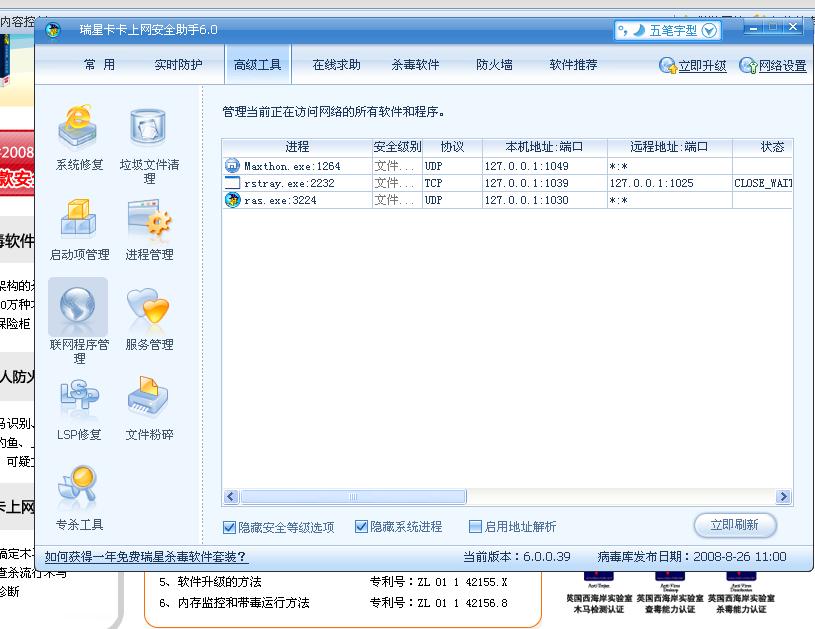Open 服务管理 service manager
The height and width of the screenshot is (629, 815).
(149, 319)
